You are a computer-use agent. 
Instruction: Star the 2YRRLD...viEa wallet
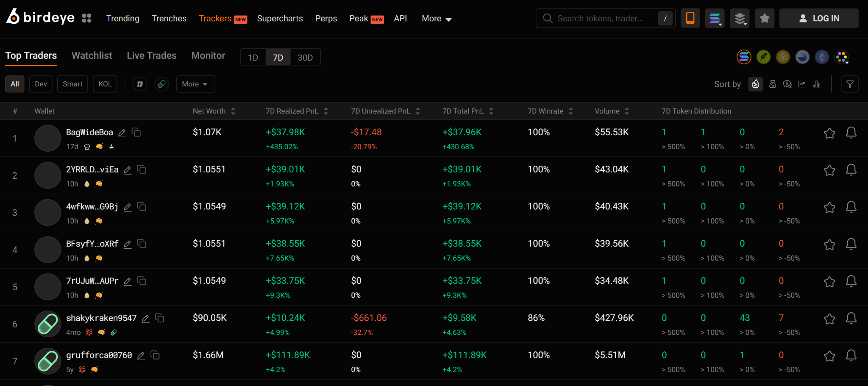tap(829, 170)
